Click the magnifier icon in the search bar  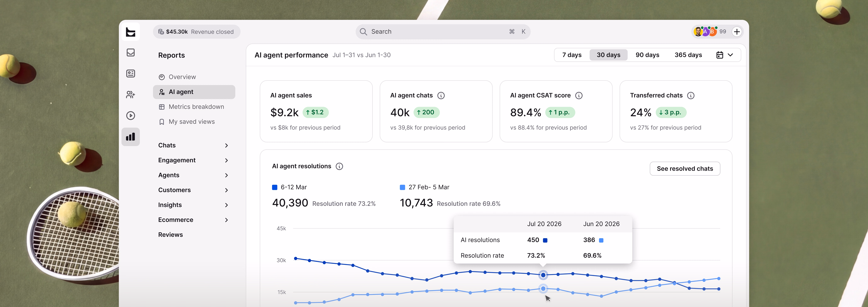pos(363,32)
